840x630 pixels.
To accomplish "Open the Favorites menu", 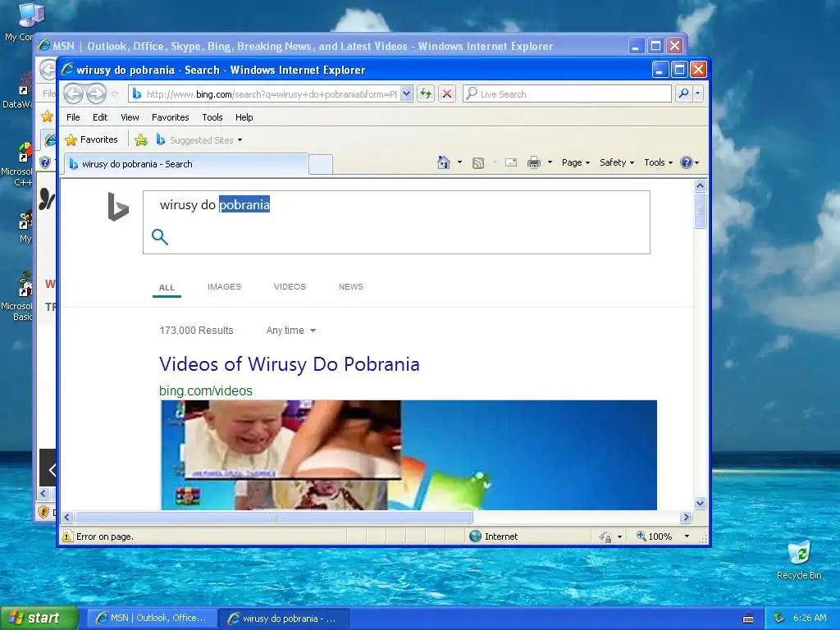I will (x=171, y=117).
